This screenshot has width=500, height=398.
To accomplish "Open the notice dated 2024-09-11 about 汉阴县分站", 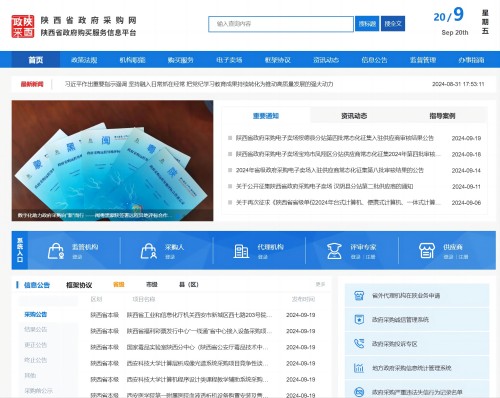I will pos(324,186).
